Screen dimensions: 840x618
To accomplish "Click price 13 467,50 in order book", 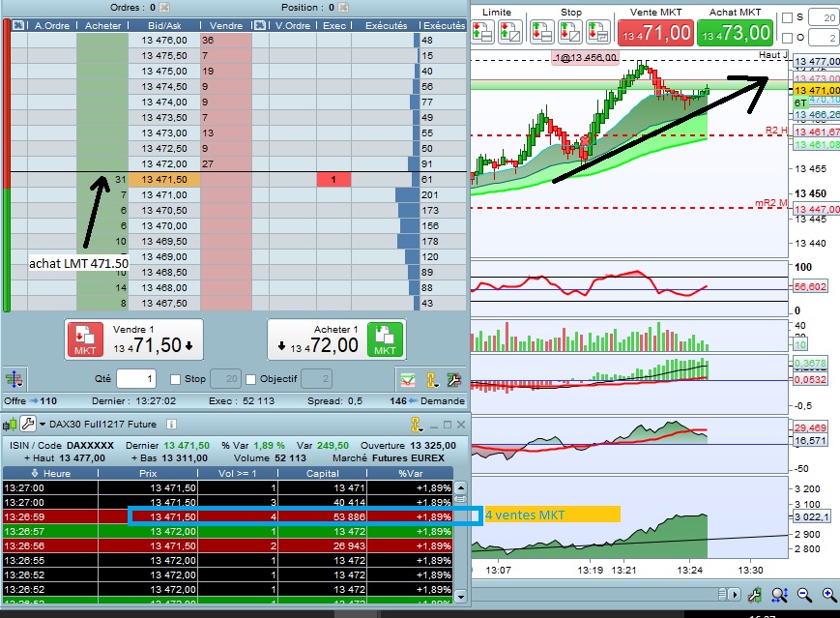I will pos(164,304).
